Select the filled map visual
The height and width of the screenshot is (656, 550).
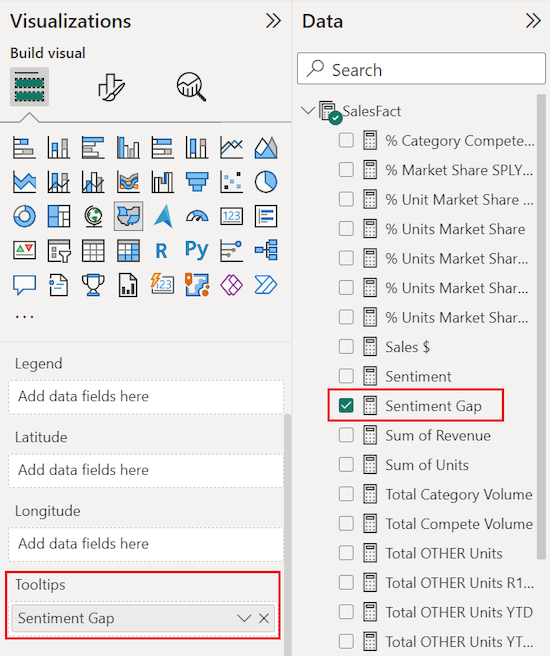[128, 216]
